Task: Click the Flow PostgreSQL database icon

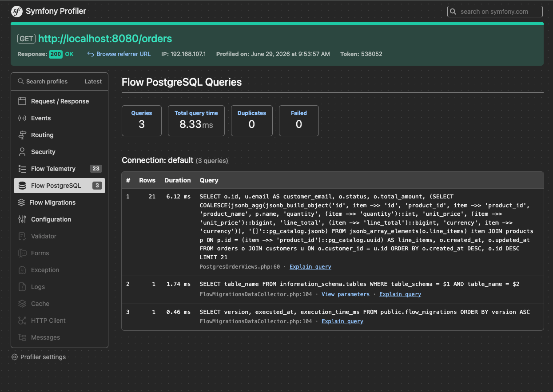Action: click(x=22, y=186)
